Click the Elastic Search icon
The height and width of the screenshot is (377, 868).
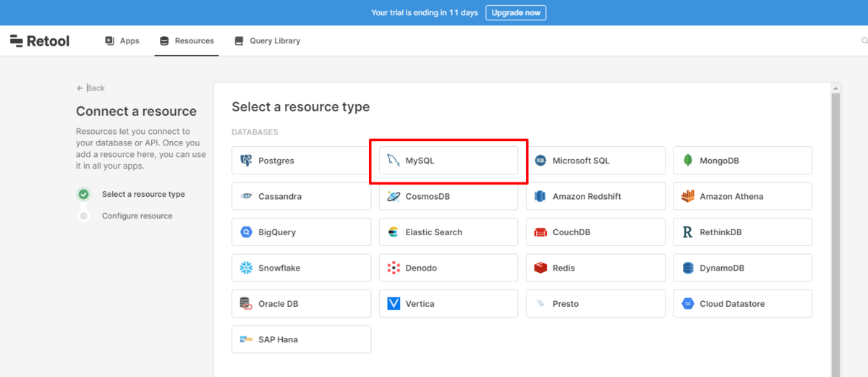tap(393, 232)
